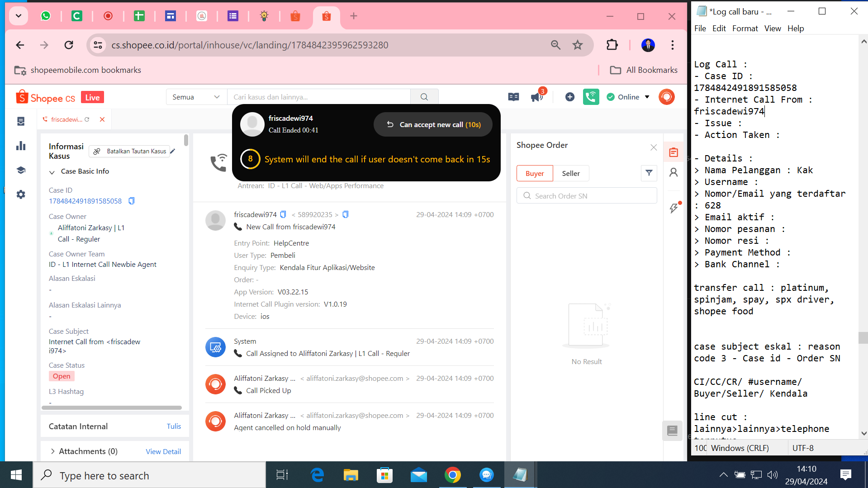868x488 pixels.
Task: Open the settings gear sidebar icon
Action: point(21,194)
